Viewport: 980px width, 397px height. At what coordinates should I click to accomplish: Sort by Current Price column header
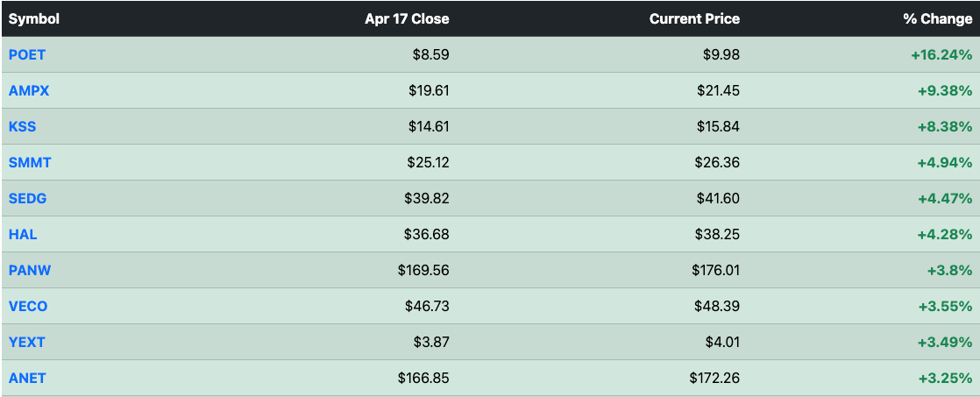(694, 18)
